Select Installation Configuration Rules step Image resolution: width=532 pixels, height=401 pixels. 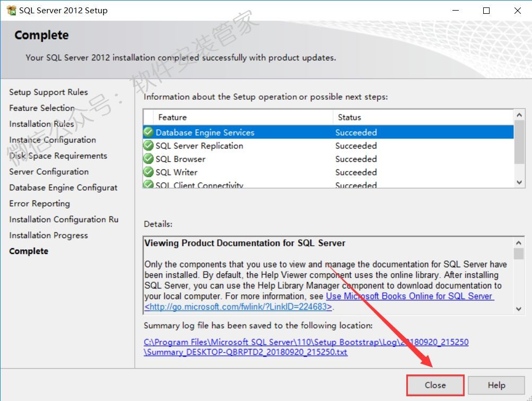[64, 220]
